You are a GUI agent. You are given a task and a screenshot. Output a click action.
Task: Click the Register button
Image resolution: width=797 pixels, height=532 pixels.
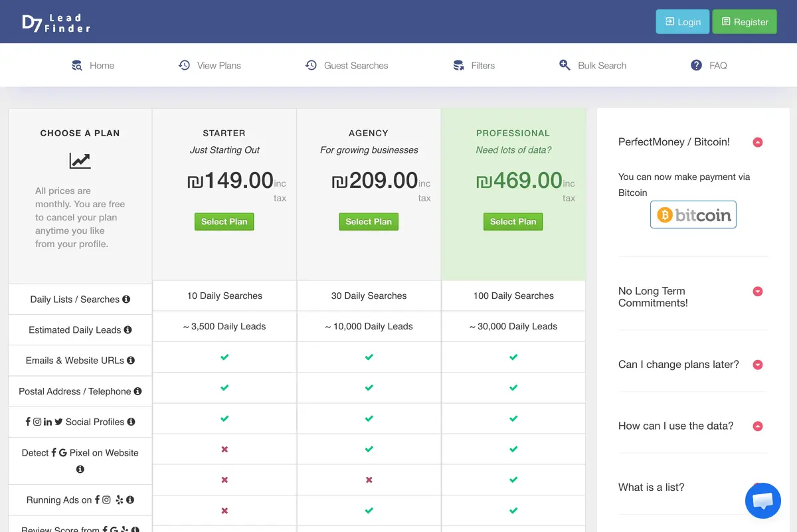(x=745, y=22)
